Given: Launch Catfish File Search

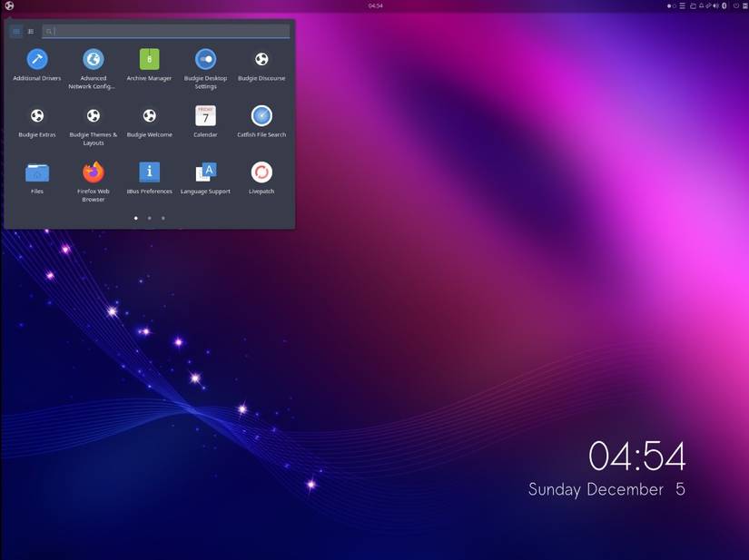Looking at the screenshot, I should coord(261,117).
